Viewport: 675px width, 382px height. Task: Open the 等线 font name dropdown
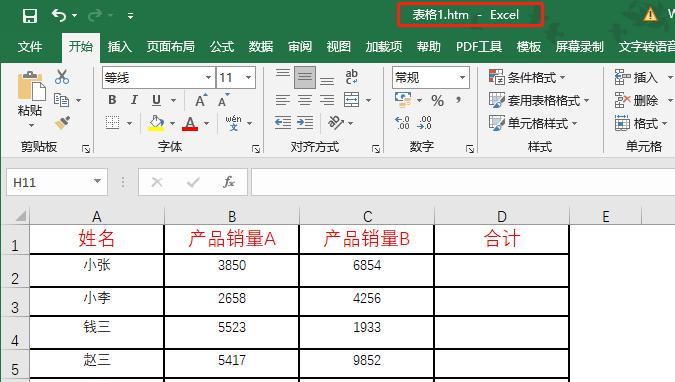point(208,78)
